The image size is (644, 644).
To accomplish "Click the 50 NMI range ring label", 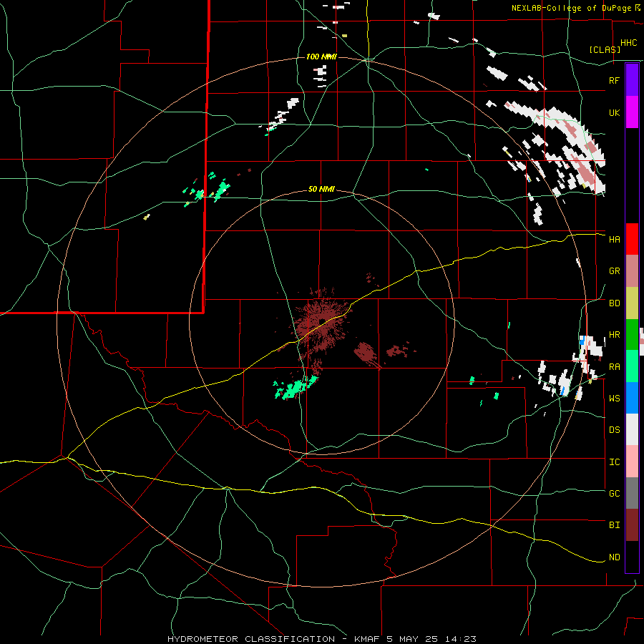I will click(321, 190).
